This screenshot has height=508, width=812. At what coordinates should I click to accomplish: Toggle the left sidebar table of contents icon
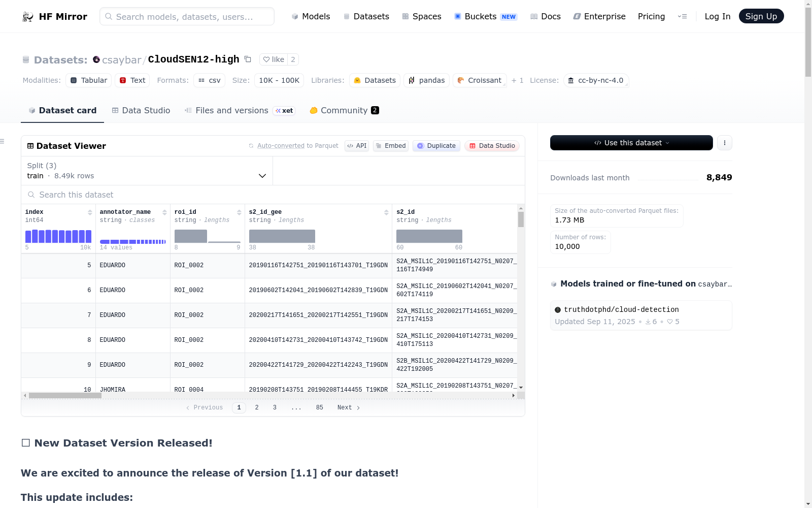(2, 141)
